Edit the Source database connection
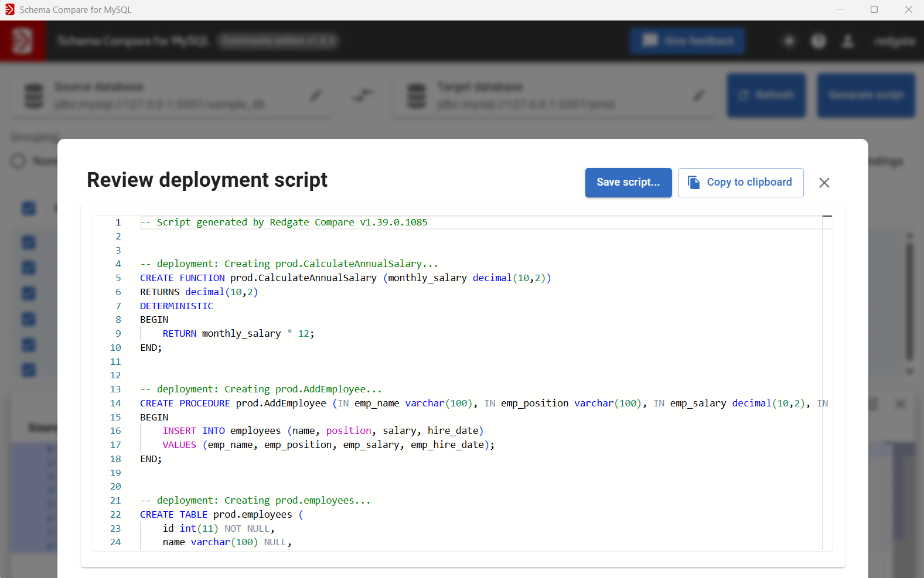The image size is (924, 578). [316, 95]
